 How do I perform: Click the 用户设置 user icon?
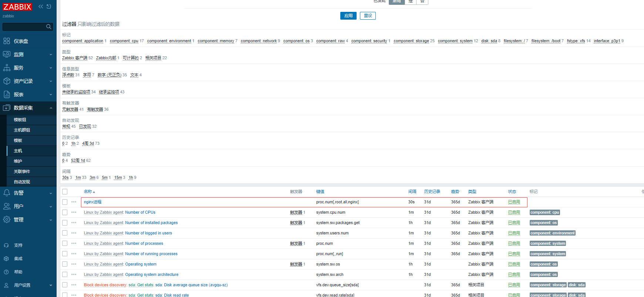tap(6, 285)
